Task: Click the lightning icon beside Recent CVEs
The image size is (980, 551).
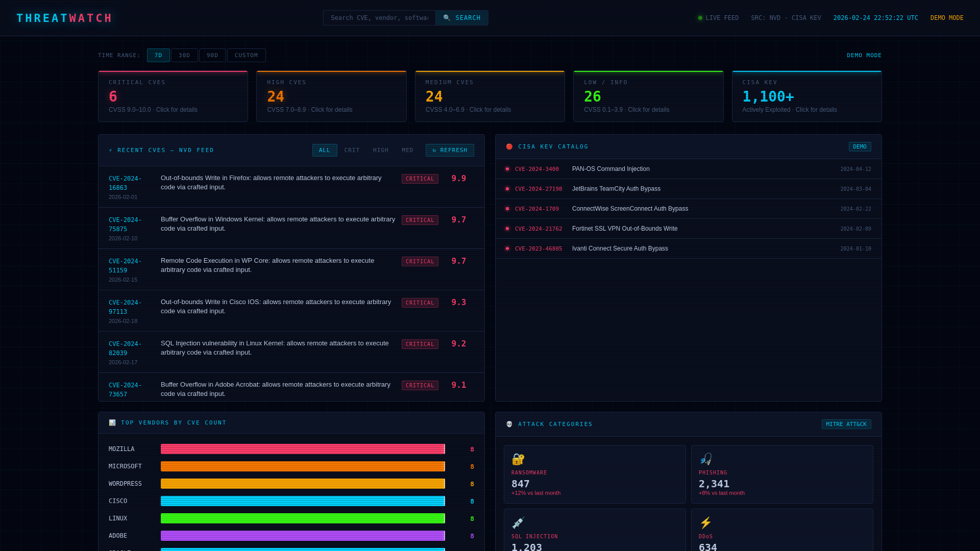Action: tap(111, 151)
